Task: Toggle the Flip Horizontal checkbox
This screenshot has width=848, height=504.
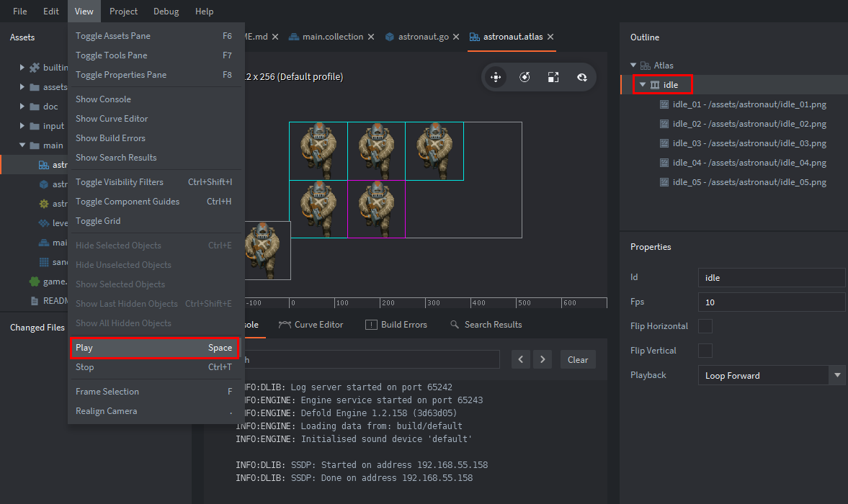Action: pyautogui.click(x=705, y=326)
